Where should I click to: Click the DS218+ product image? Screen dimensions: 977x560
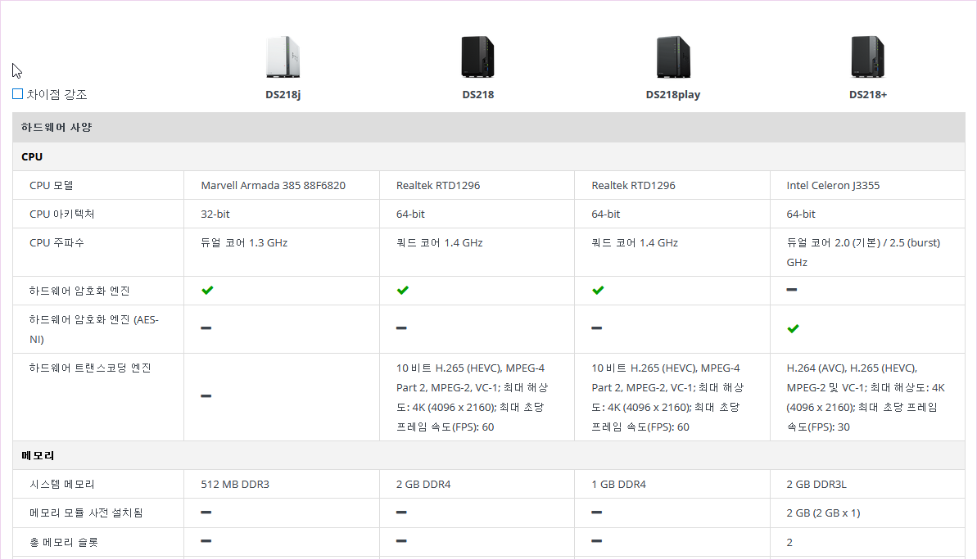pos(868,56)
